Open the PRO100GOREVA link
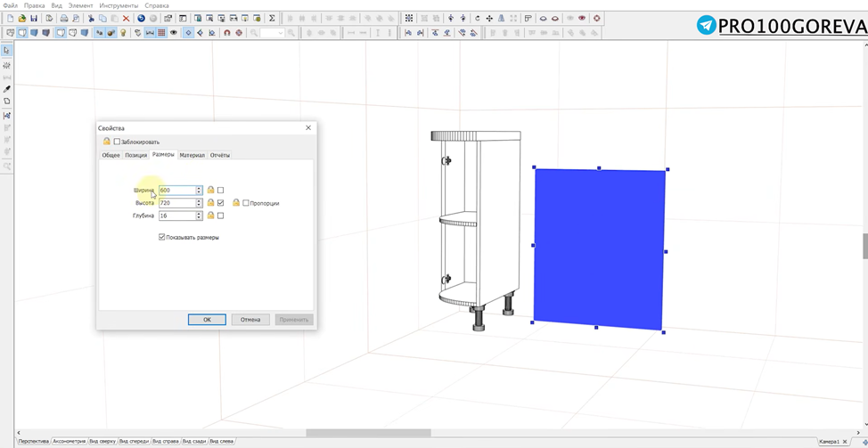The width and height of the screenshot is (868, 448). pos(793,26)
